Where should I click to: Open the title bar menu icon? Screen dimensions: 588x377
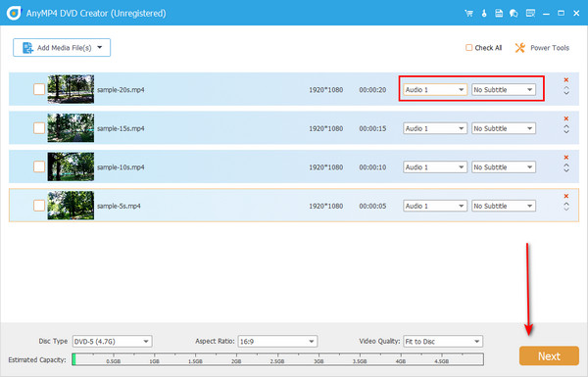530,13
